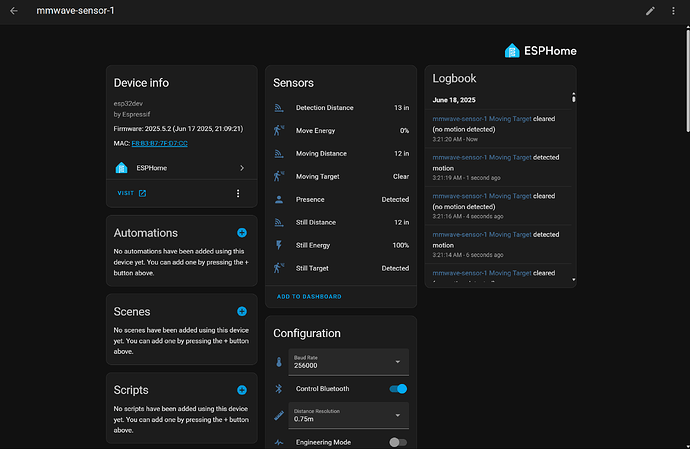Click the Baud Rate thermometer icon
Image resolution: width=690 pixels, height=449 pixels.
click(x=279, y=362)
